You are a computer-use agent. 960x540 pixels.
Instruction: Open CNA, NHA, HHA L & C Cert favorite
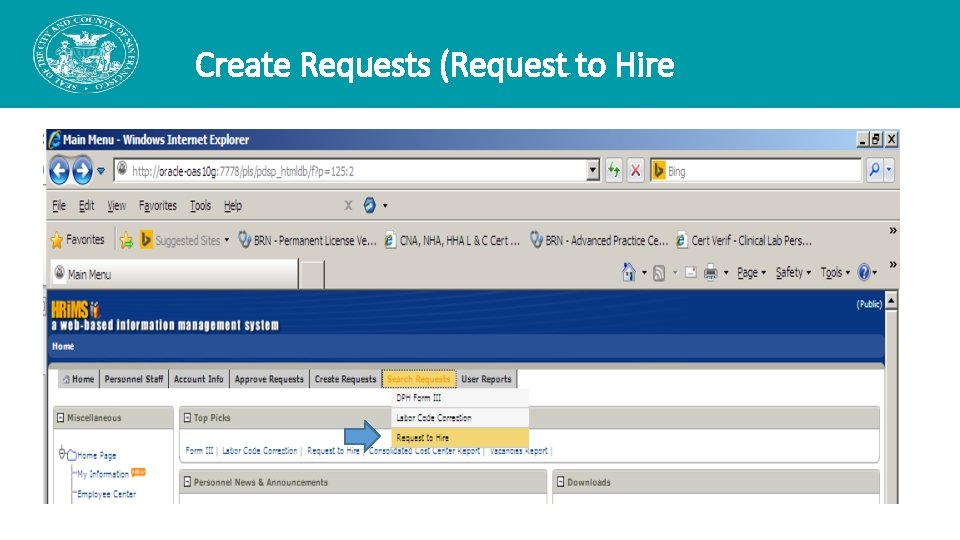452,241
